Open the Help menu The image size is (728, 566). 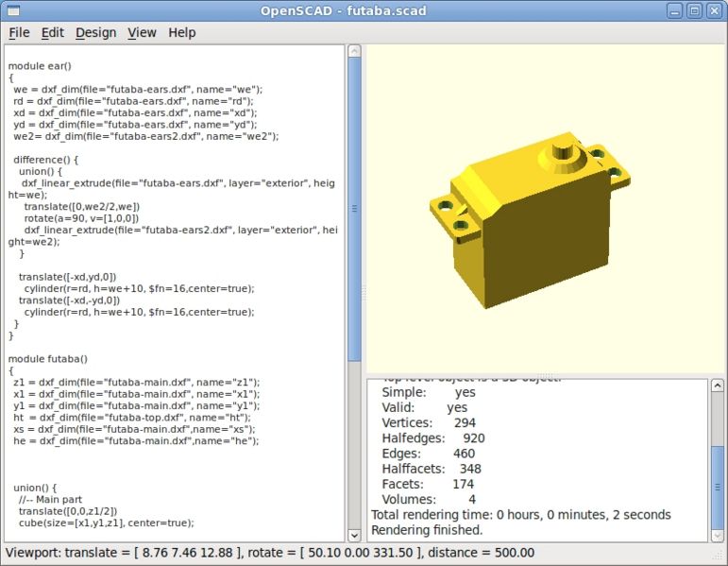click(182, 32)
